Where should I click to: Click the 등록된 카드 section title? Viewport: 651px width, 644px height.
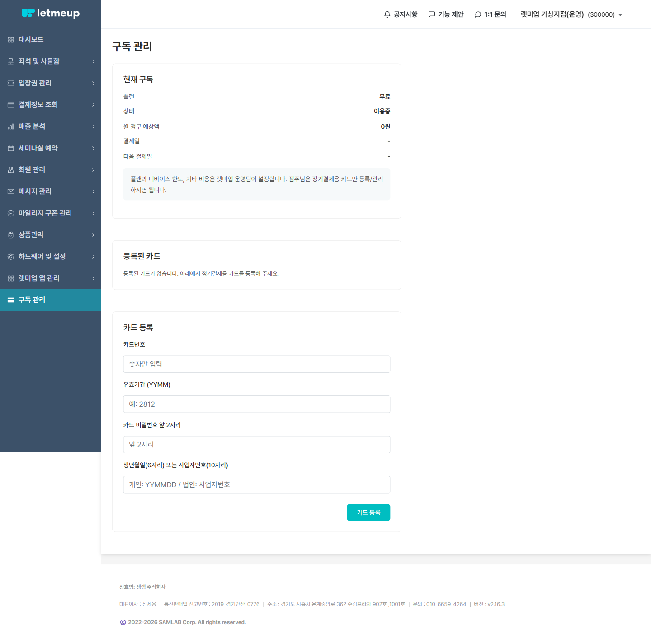click(142, 256)
